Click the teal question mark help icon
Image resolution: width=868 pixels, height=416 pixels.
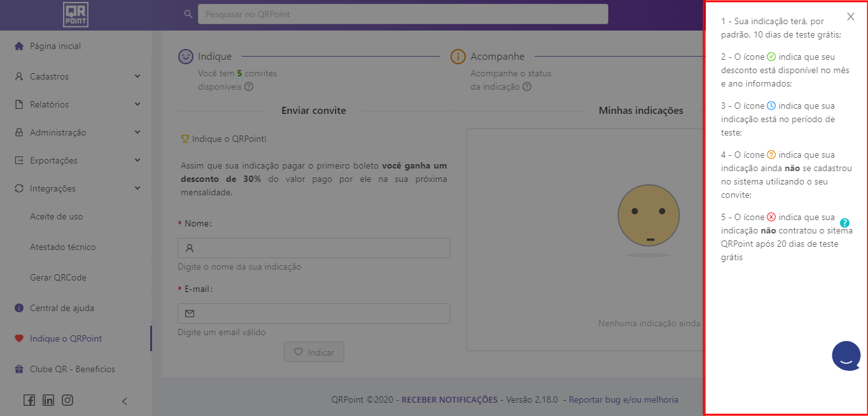point(844,223)
